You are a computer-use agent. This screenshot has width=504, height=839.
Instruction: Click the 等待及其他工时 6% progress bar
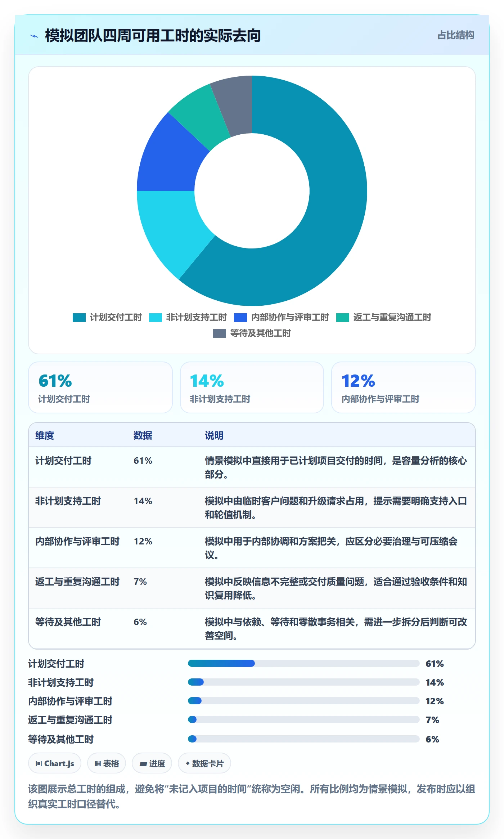(x=304, y=739)
